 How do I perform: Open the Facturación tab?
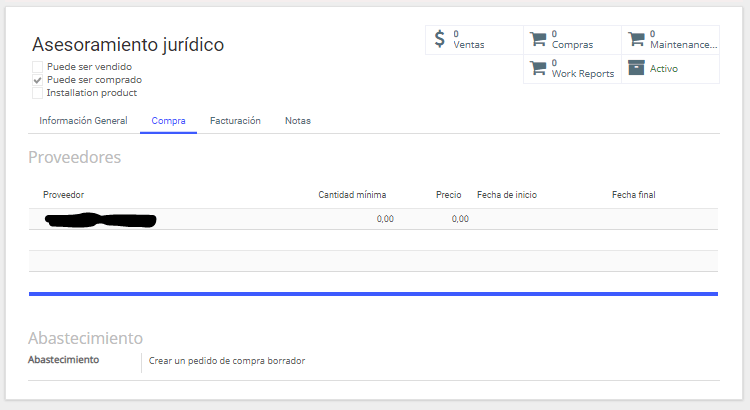click(x=235, y=121)
